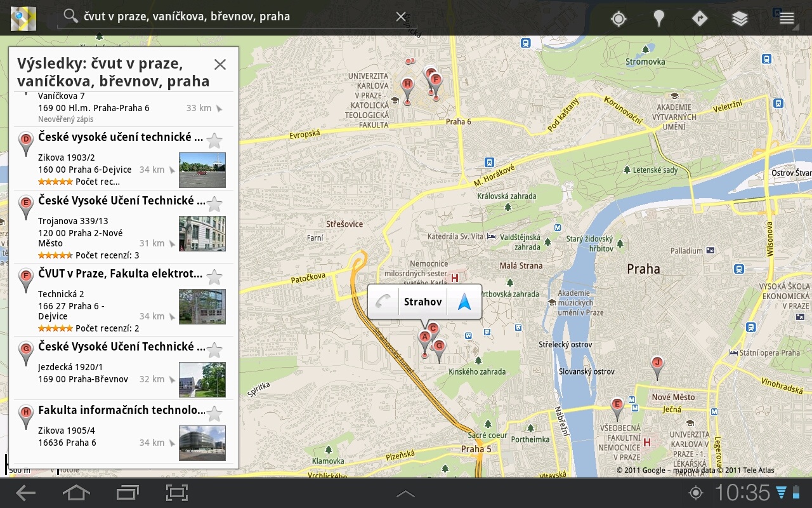The image size is (812, 508).
Task: Star the Trojanova 339/13 result
Action: [x=214, y=204]
